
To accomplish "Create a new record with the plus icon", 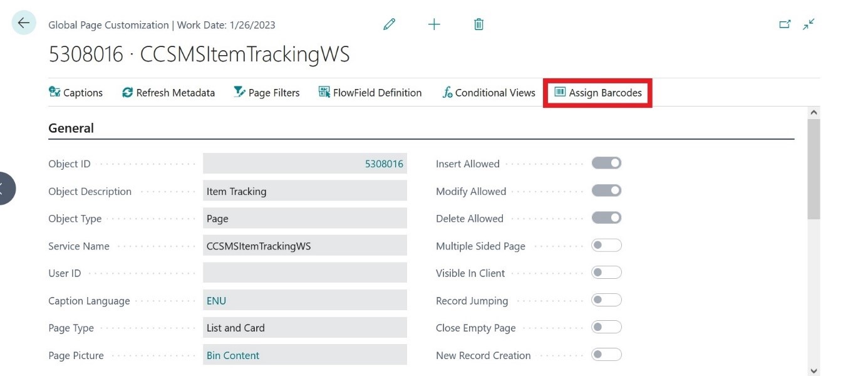I will click(x=433, y=24).
